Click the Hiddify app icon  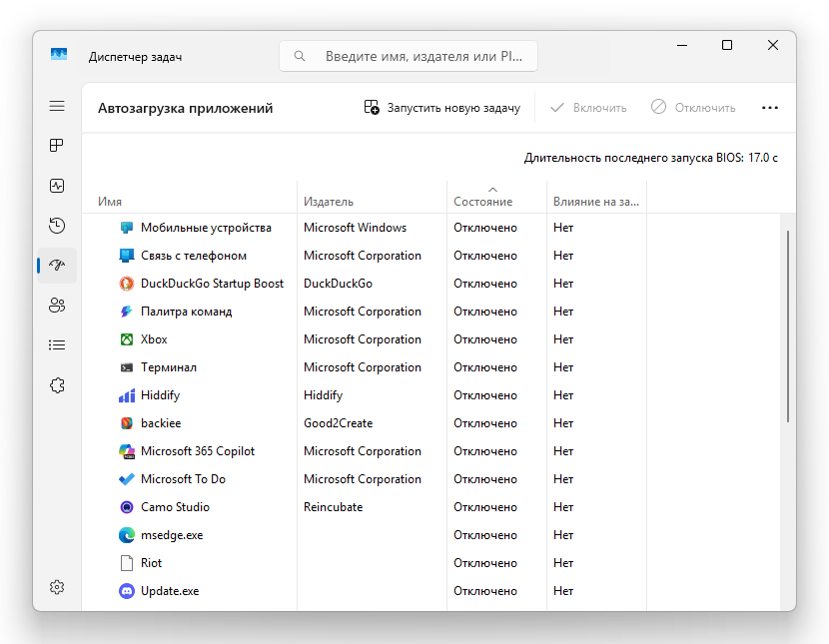coord(127,395)
